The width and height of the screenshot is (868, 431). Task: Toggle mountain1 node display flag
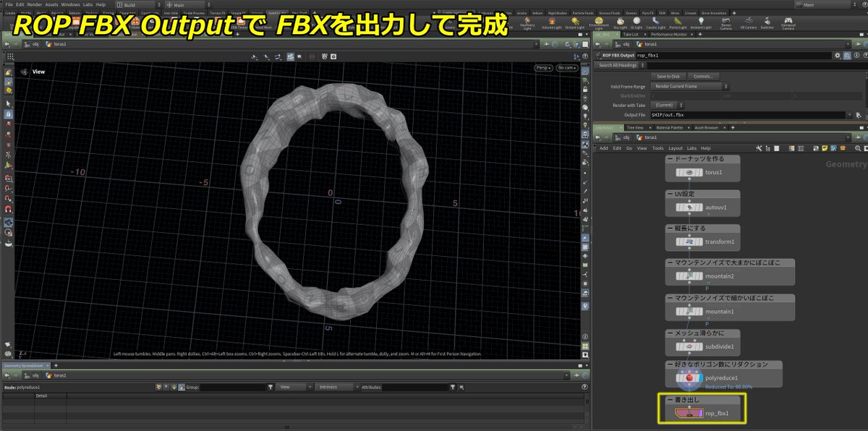coord(702,311)
